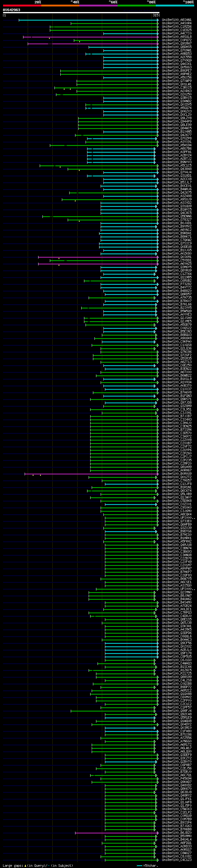197x868 pixels.
Task: Click the UniRef100_C2EJ56 label
Action: click(x=177, y=768)
